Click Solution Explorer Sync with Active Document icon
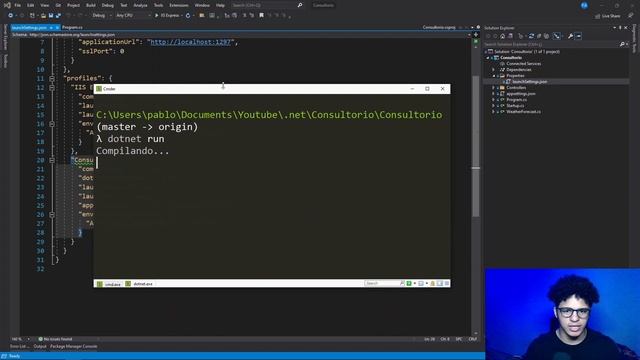Image resolution: width=640 pixels, height=360 pixels. [531, 36]
